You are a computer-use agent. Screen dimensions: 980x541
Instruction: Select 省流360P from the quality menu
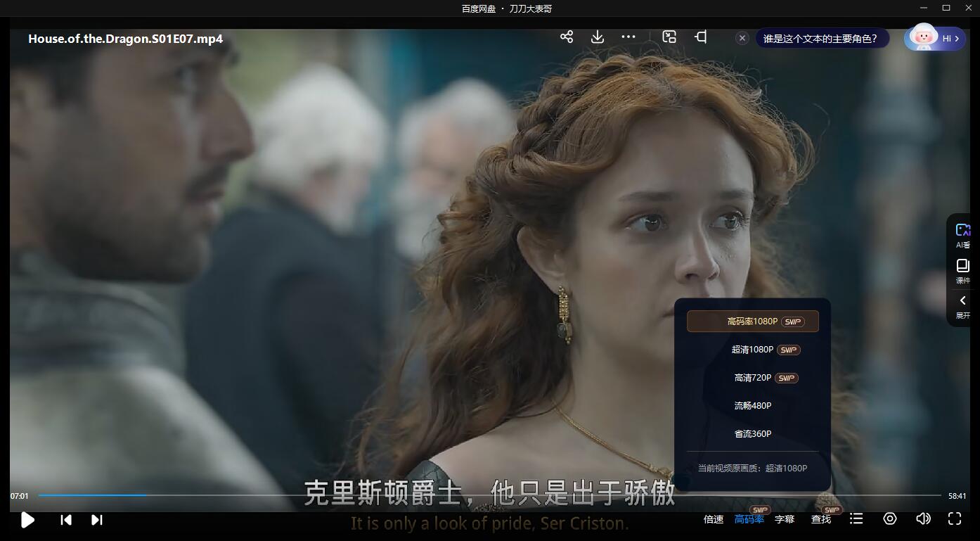pyautogui.click(x=752, y=433)
